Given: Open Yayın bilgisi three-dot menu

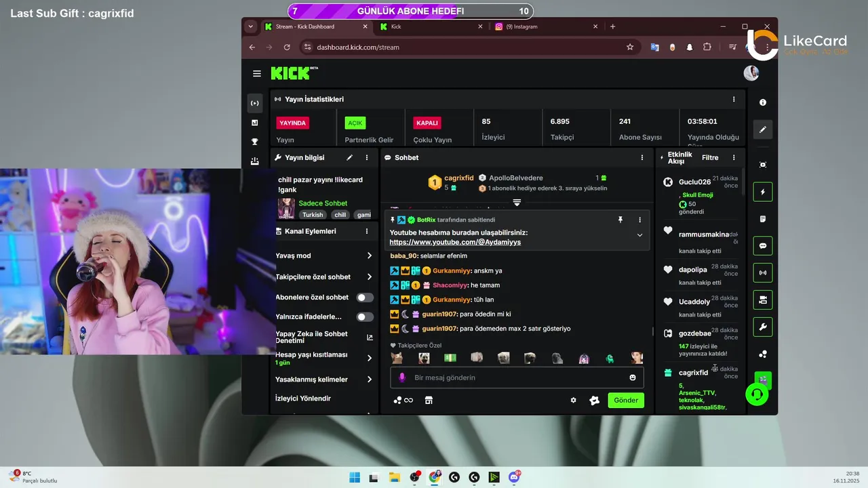Looking at the screenshot, I should coord(367,157).
